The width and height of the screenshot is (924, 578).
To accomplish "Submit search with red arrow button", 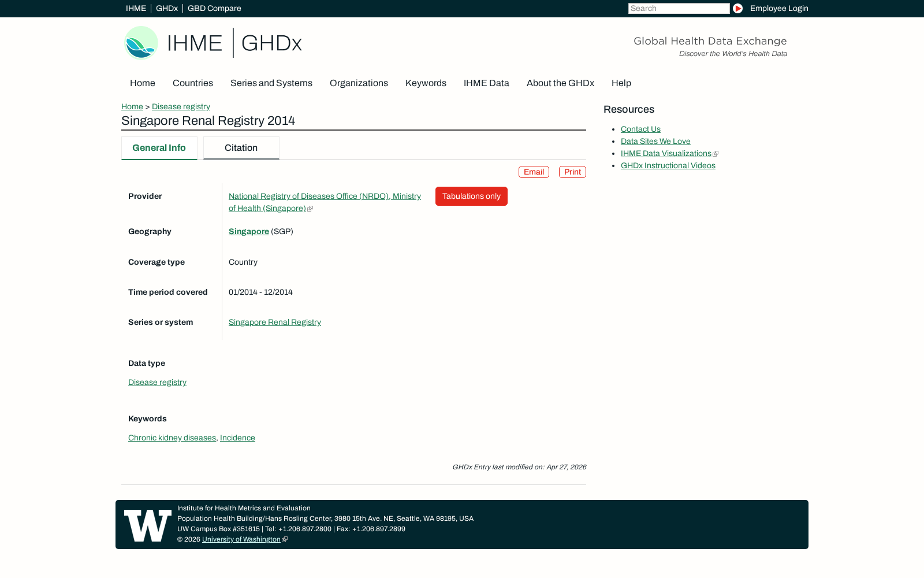I will (737, 9).
